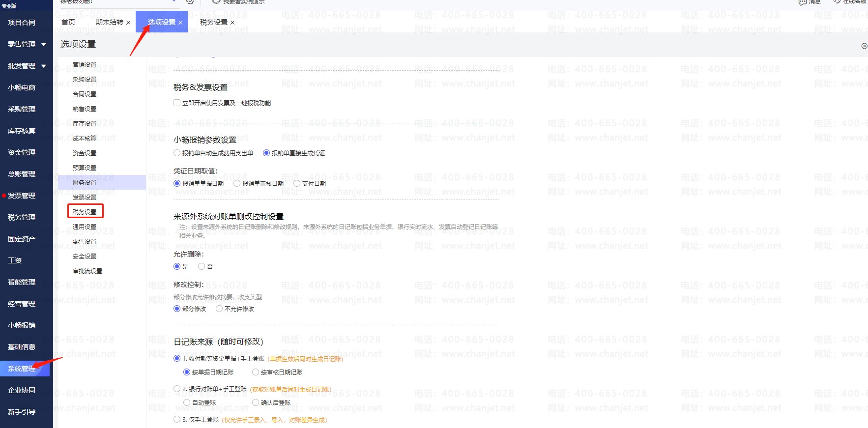Open 小畅报销 module
The height and width of the screenshot is (428, 868).
click(22, 325)
